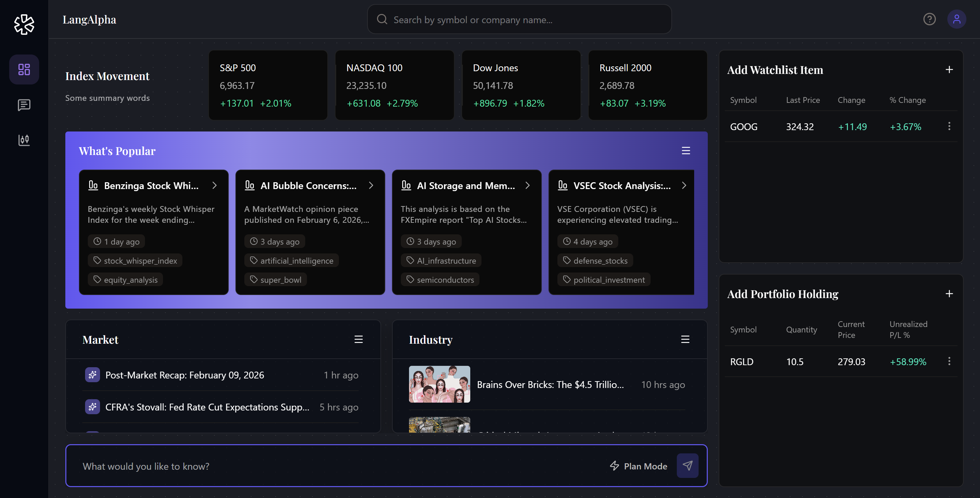980x498 pixels.
Task: Click the LangAlpha logo icon
Action: click(24, 25)
